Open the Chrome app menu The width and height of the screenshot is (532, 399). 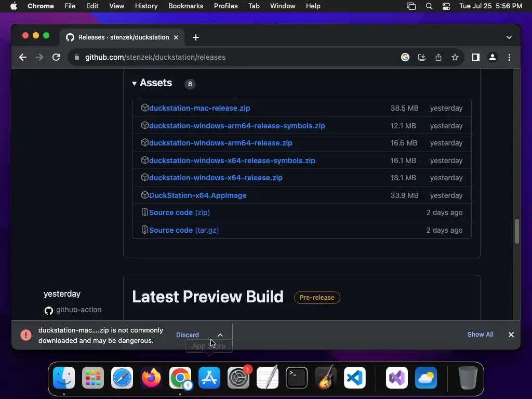41,6
